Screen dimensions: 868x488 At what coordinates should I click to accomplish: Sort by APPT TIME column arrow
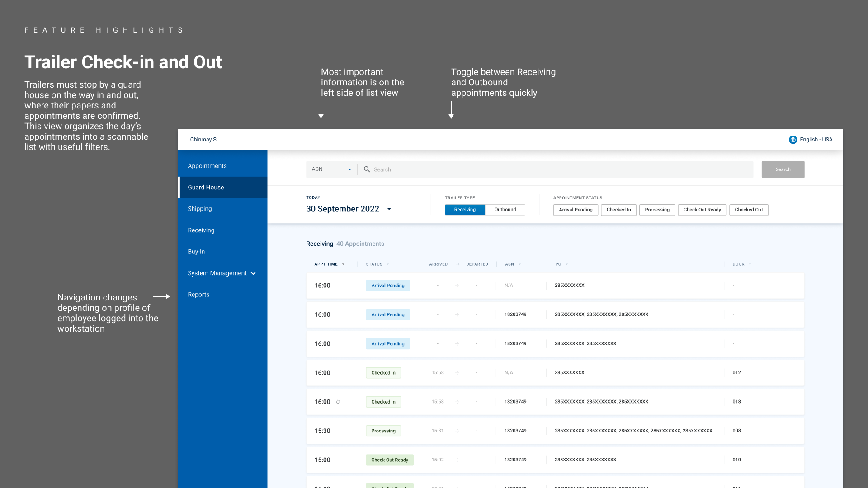343,264
